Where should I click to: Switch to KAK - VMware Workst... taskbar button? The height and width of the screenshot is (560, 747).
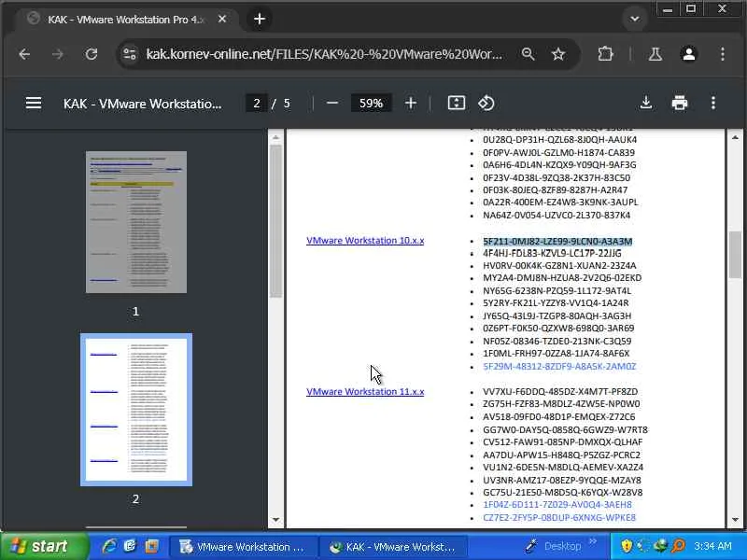click(392, 547)
